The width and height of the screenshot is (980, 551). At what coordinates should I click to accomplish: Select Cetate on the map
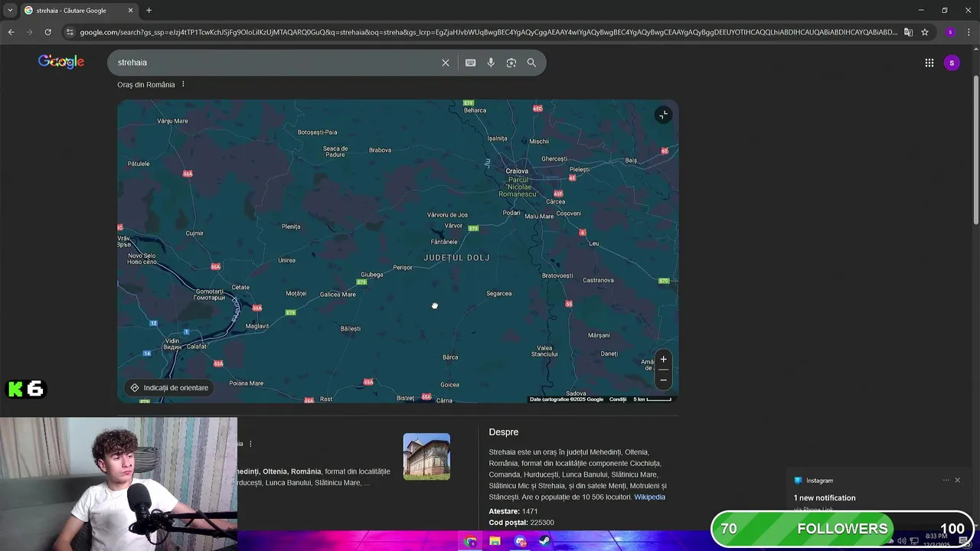pyautogui.click(x=240, y=288)
